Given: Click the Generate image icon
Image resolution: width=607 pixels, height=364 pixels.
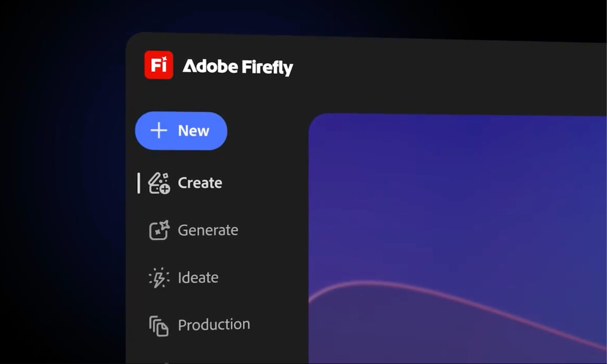Looking at the screenshot, I should [160, 231].
